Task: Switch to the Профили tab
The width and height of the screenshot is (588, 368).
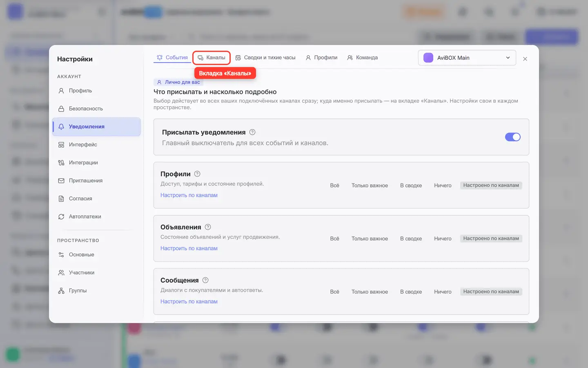Action: 321,58
